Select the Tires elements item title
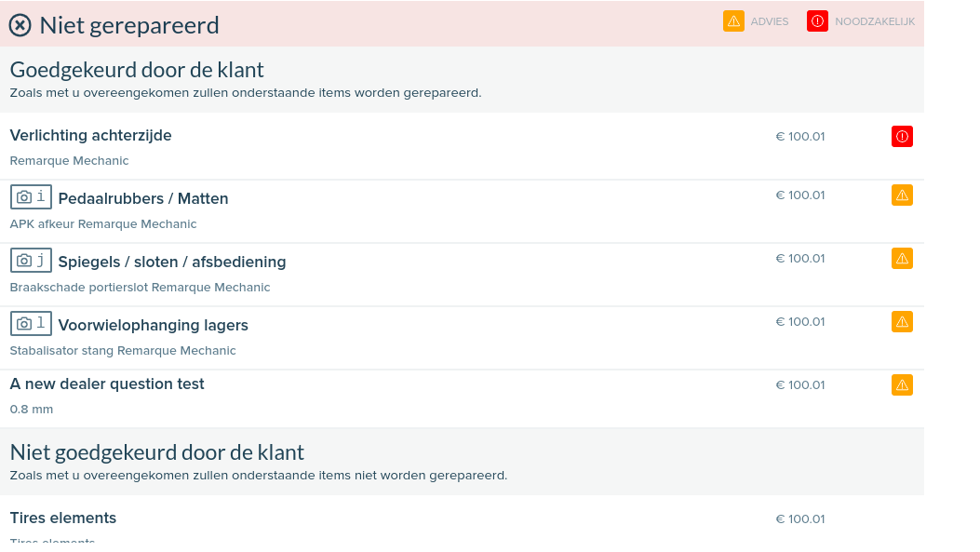The width and height of the screenshot is (980, 552). tap(63, 518)
